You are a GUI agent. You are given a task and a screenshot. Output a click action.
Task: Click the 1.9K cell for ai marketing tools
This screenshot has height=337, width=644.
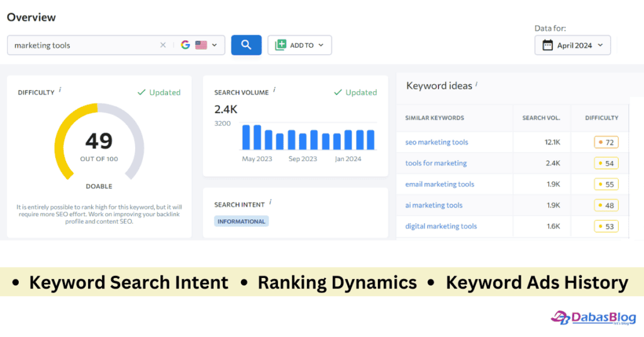(x=553, y=205)
